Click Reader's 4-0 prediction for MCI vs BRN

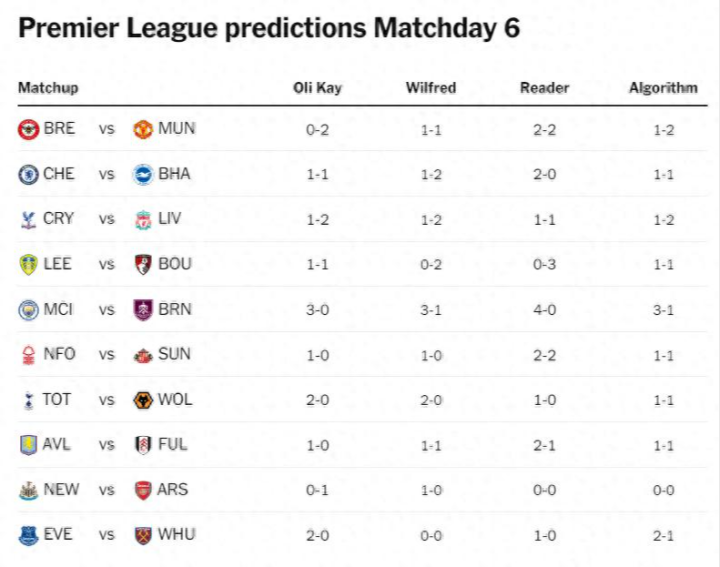544,310
